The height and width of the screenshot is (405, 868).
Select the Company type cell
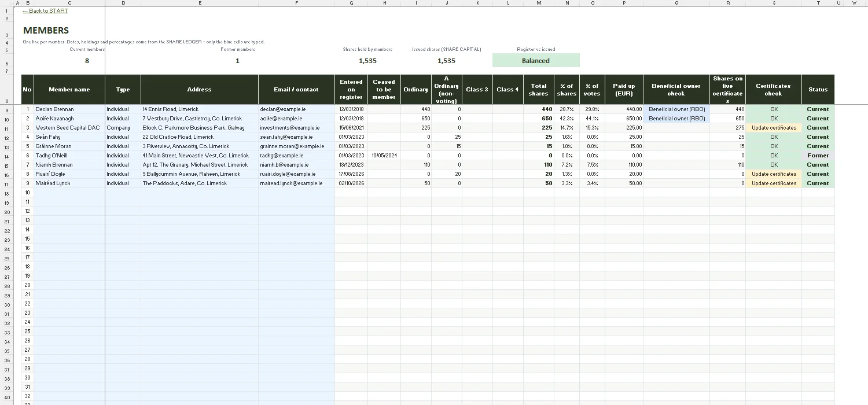point(123,128)
